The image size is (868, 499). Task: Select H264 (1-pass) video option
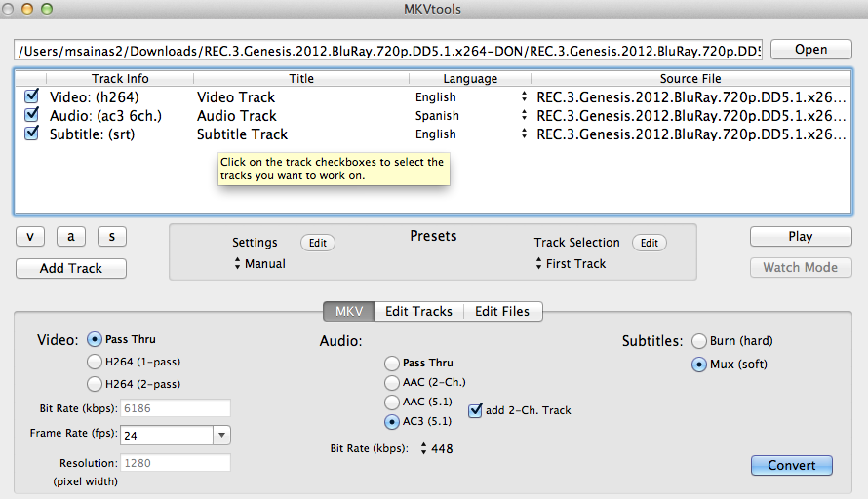[95, 362]
